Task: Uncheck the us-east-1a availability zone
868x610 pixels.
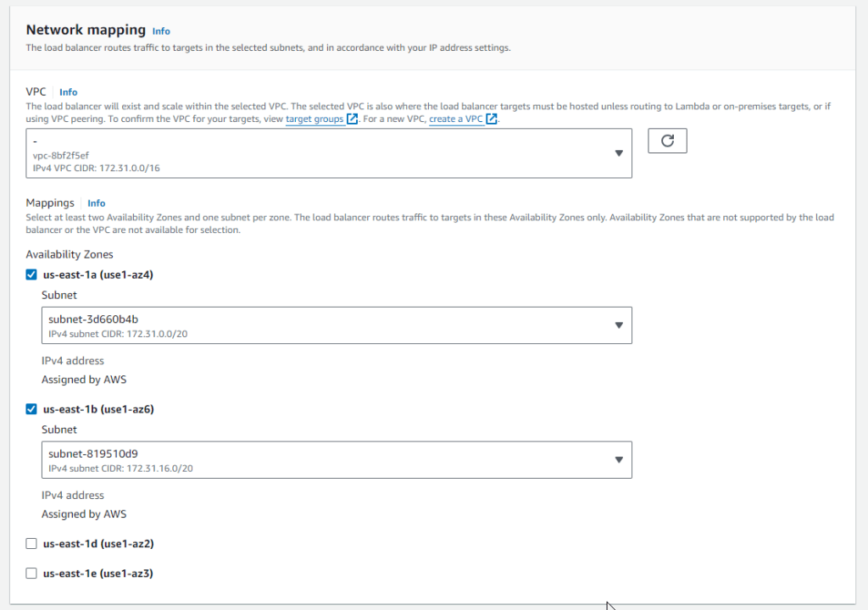Action: click(x=31, y=274)
